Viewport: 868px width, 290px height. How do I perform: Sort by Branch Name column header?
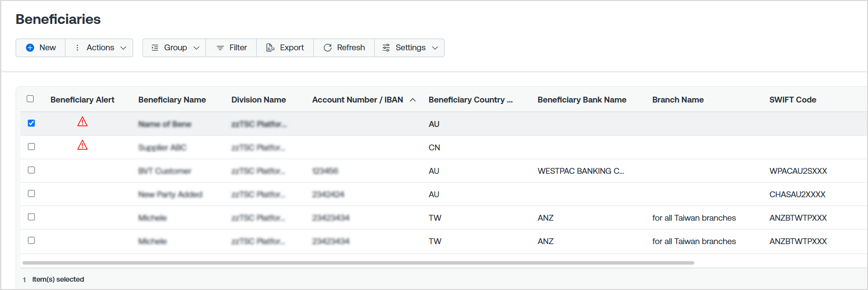(678, 100)
